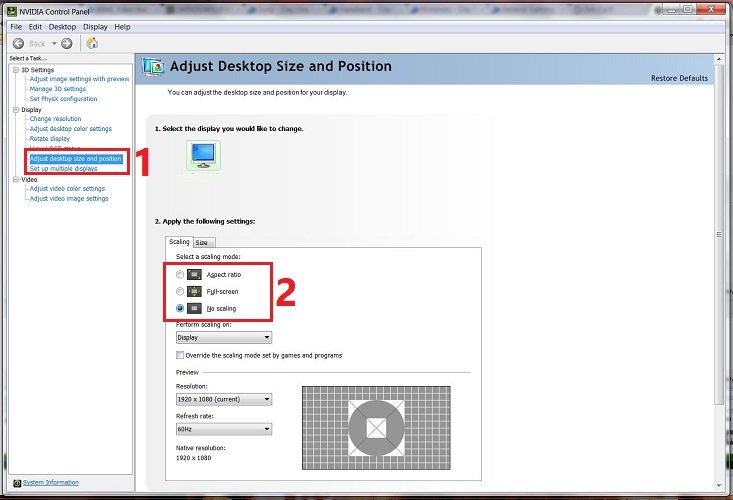The image size is (733, 500).
Task: Select the No scaling radio button
Action: [180, 308]
